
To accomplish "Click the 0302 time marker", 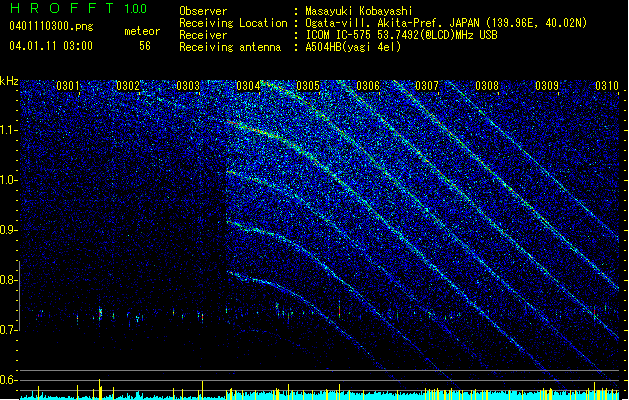I will (x=128, y=86).
